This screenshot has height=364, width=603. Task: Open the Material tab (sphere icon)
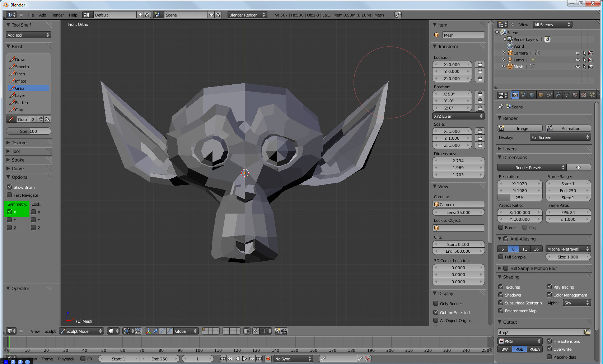click(x=575, y=95)
